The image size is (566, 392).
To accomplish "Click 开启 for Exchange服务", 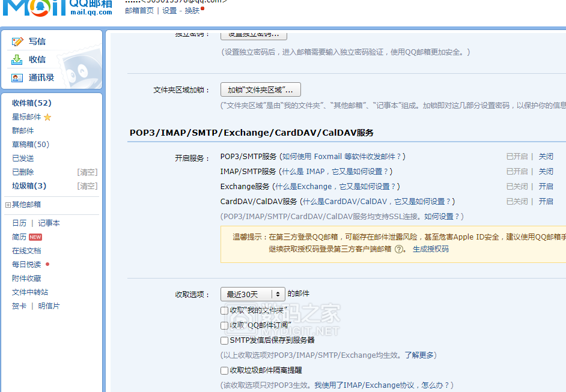I will pos(546,187).
